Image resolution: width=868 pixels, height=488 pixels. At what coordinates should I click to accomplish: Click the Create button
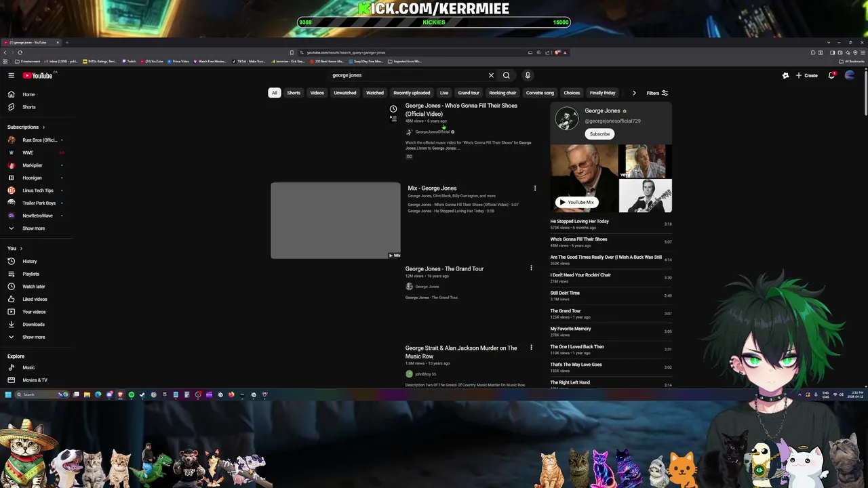[807, 75]
